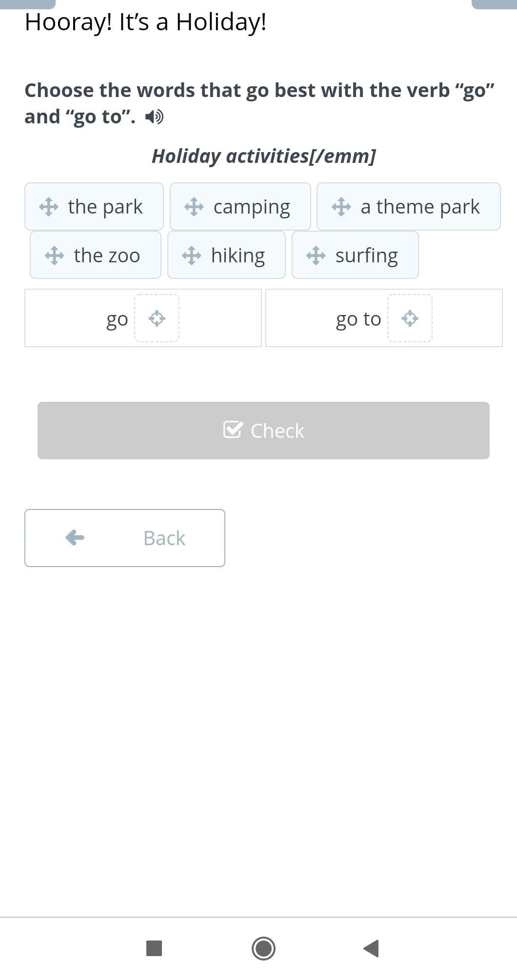
Task: Click the drag handle on "the zoo"
Action: [54, 255]
